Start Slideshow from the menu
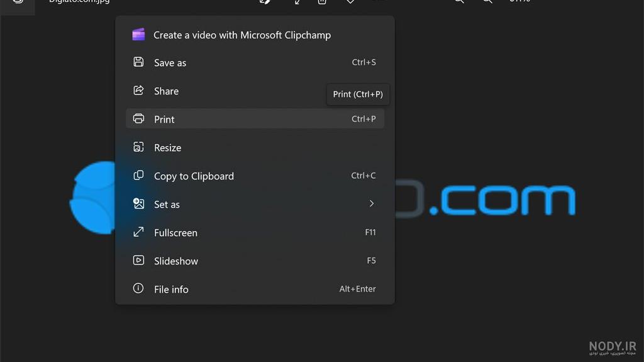 [255, 261]
